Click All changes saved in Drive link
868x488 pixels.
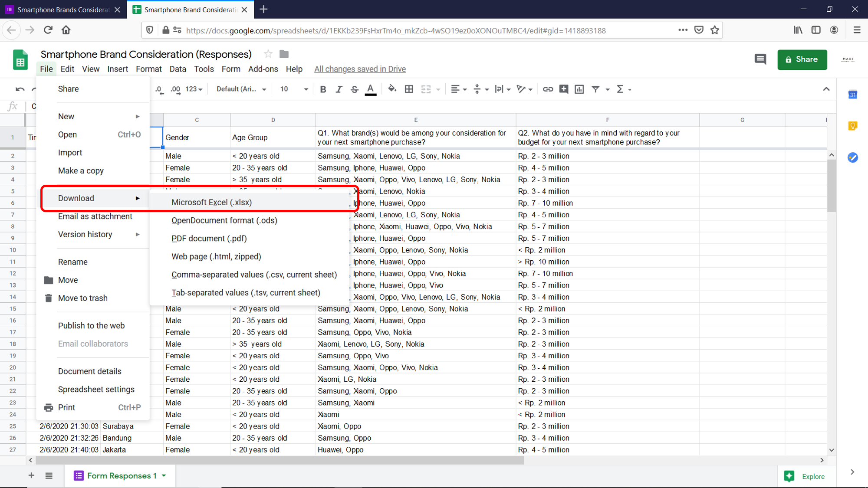coord(360,69)
